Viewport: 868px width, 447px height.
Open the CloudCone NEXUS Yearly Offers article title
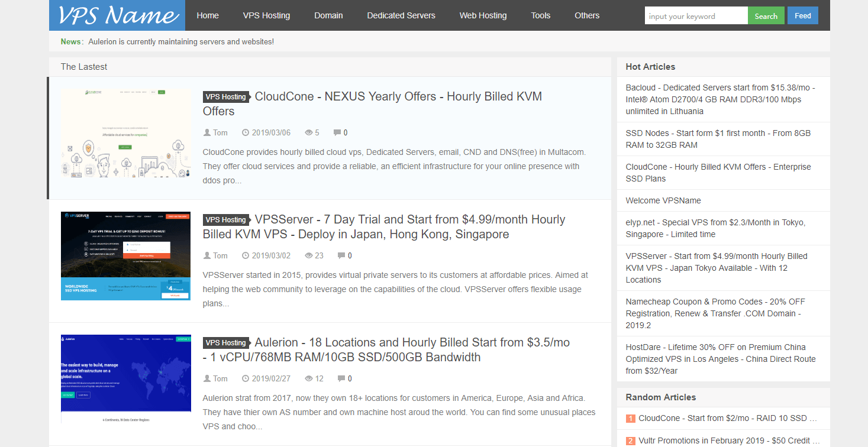(x=372, y=103)
